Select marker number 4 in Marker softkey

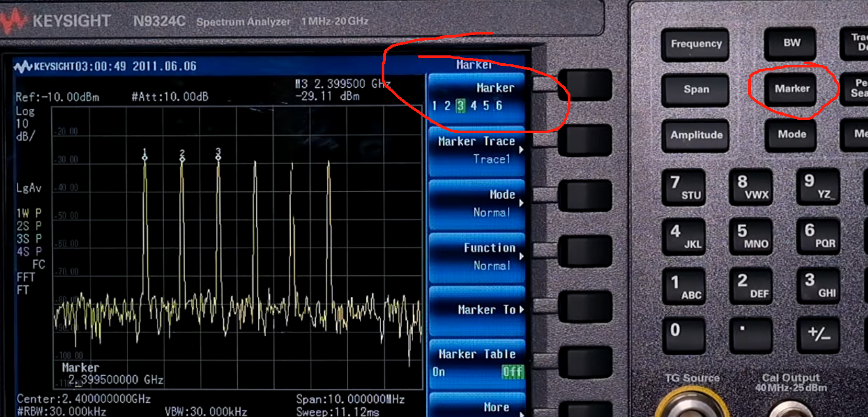point(473,106)
